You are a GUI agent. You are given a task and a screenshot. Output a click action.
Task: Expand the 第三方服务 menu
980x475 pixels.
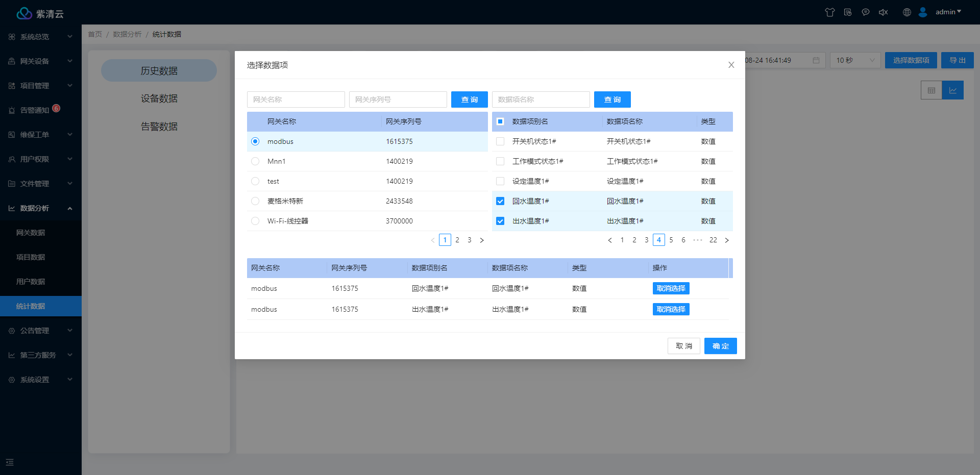point(41,355)
